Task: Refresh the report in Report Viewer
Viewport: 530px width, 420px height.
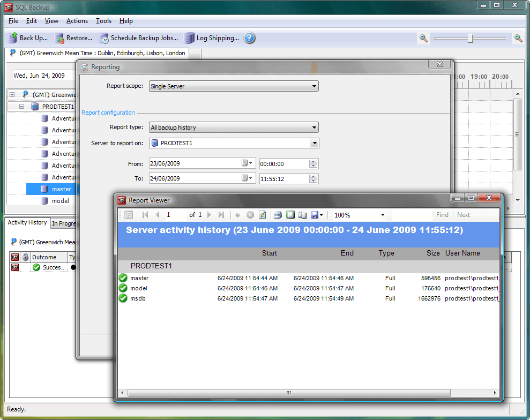Action: [262, 215]
